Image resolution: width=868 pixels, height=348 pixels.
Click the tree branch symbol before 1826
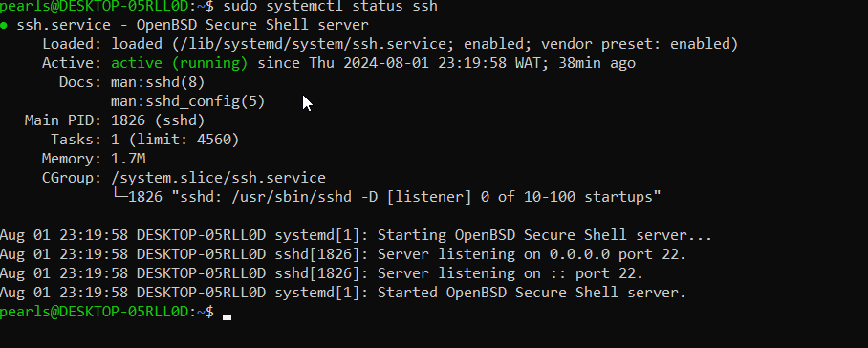[x=119, y=196]
